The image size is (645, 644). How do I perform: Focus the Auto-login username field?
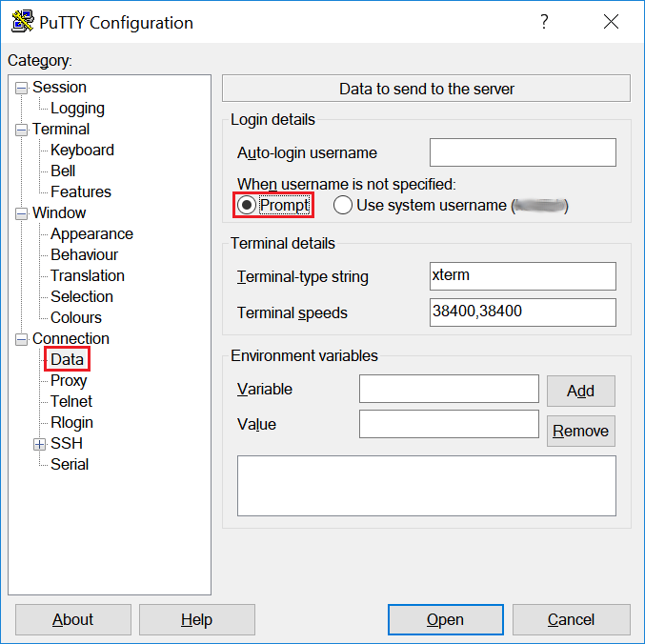click(522, 152)
